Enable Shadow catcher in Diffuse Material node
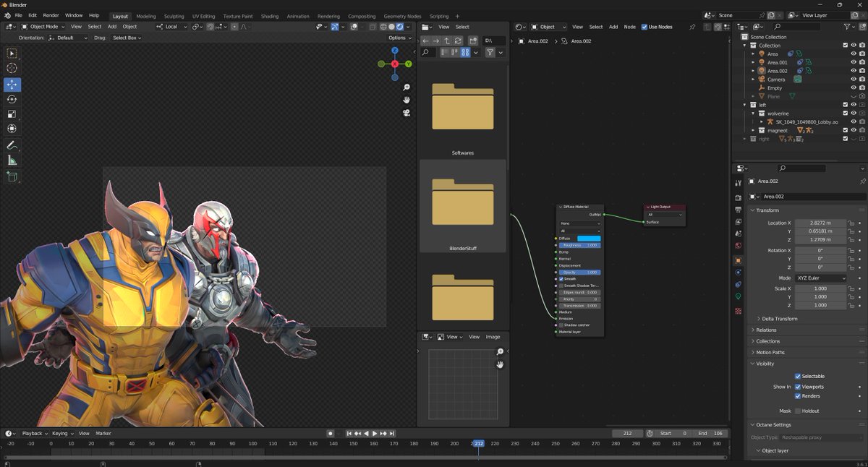868x467 pixels. [x=561, y=325]
